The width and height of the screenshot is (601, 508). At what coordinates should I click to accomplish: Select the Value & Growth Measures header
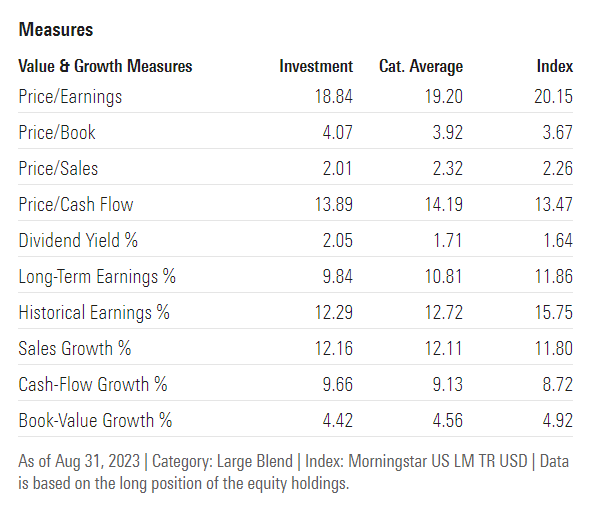[105, 66]
